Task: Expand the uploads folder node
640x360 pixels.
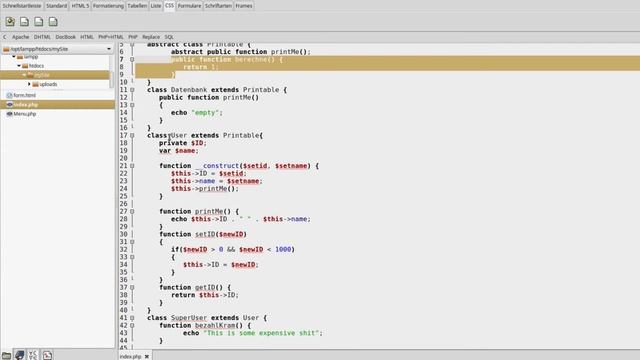Action: pos(29,84)
